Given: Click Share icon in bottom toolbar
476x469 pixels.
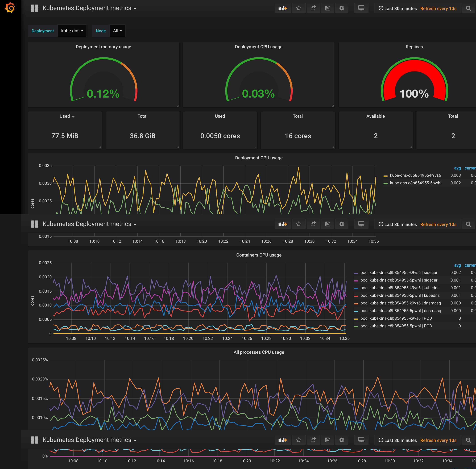Looking at the screenshot, I should click(313, 440).
